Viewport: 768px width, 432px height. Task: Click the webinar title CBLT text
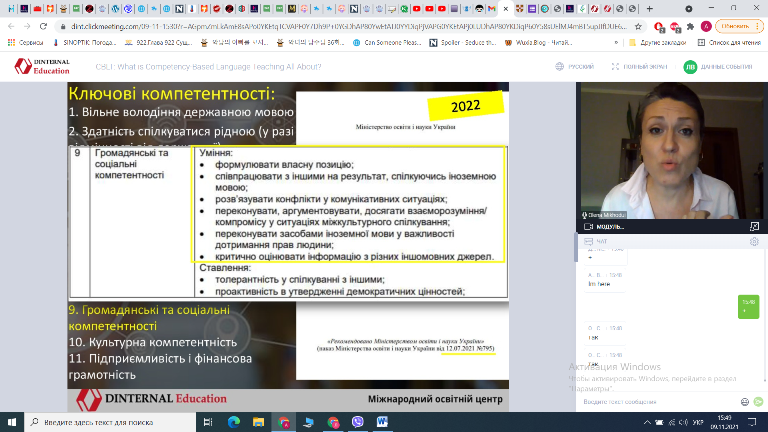(208, 67)
